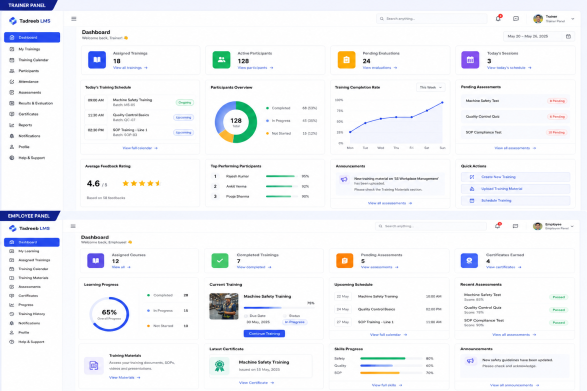Click the trainer announcement megaphone icon
Viewport: 587px width, 391px height.
344,180
